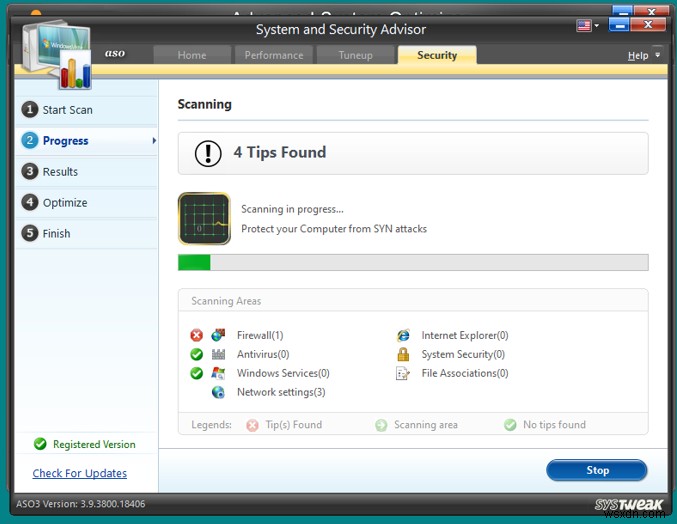677x524 pixels.
Task: Click the Check For Updates link
Action: [80, 473]
